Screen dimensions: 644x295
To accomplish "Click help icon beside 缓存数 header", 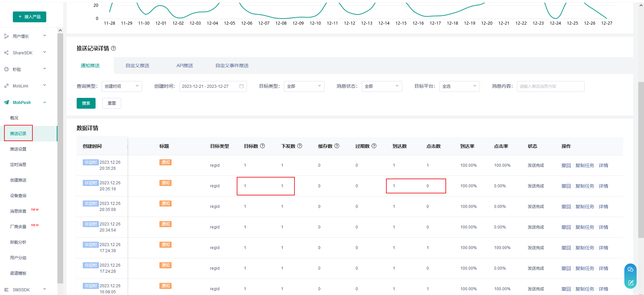I will (337, 146).
